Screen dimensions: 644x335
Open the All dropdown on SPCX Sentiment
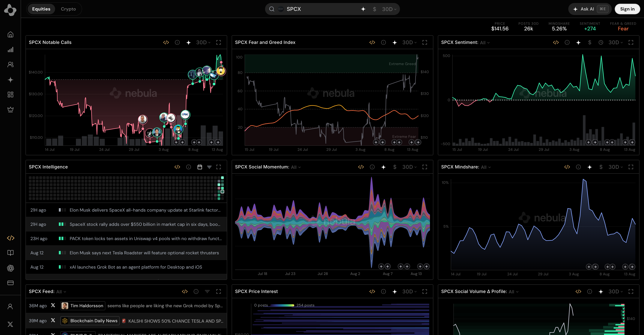pyautogui.click(x=485, y=43)
